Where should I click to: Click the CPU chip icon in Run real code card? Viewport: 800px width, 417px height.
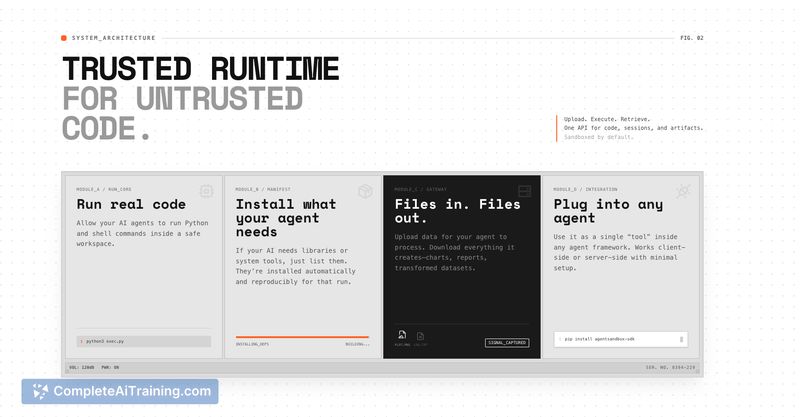point(206,190)
